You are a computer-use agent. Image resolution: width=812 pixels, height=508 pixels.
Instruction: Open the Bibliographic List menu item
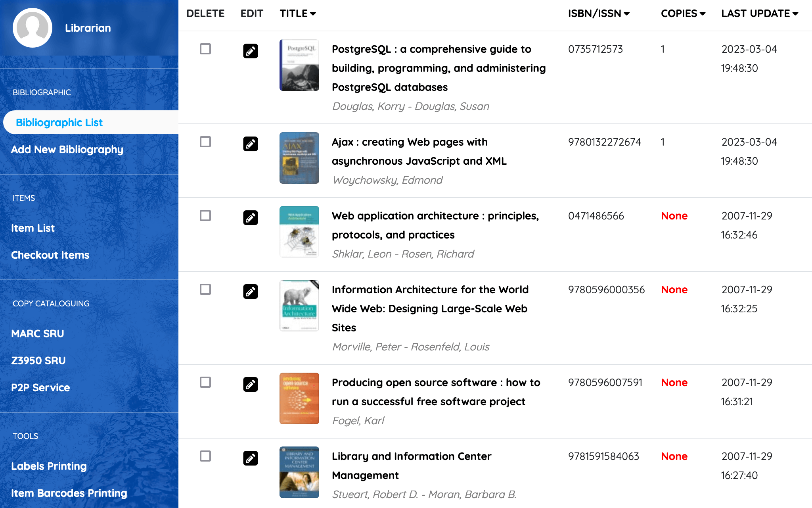click(59, 123)
